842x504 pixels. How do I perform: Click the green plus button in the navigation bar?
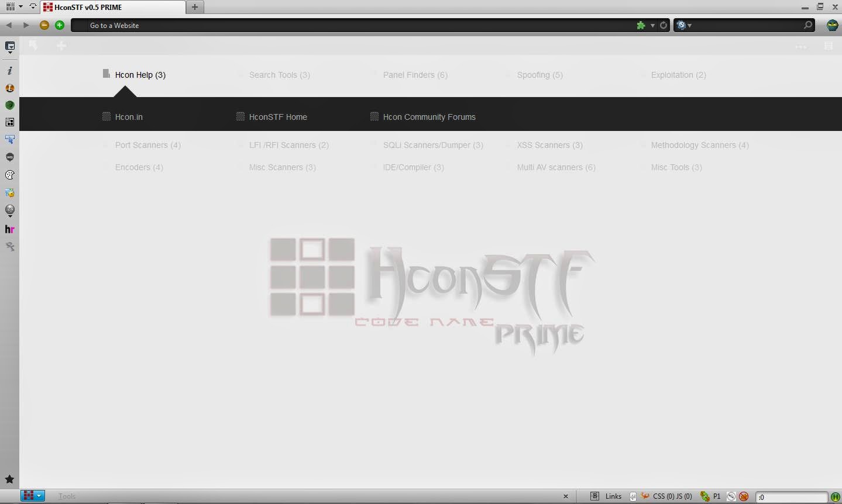60,25
